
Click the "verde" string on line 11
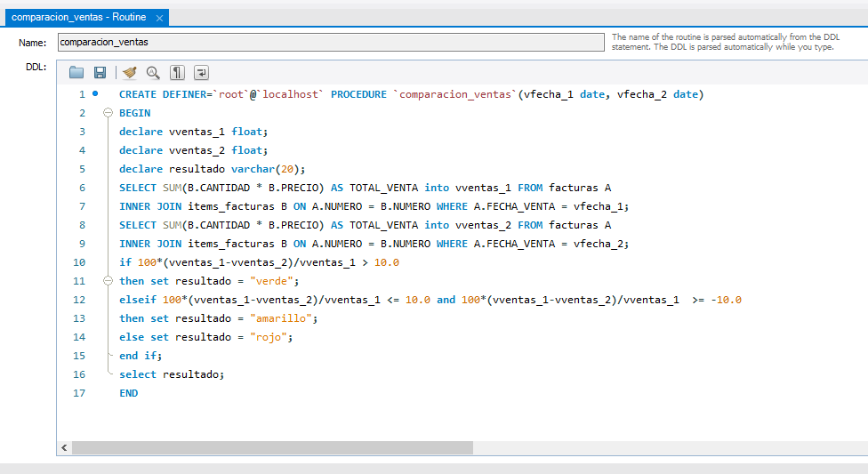(271, 281)
